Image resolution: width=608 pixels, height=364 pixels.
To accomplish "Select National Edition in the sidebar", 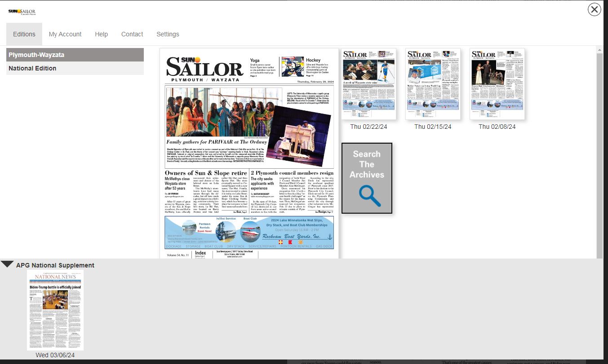I will coord(75,68).
